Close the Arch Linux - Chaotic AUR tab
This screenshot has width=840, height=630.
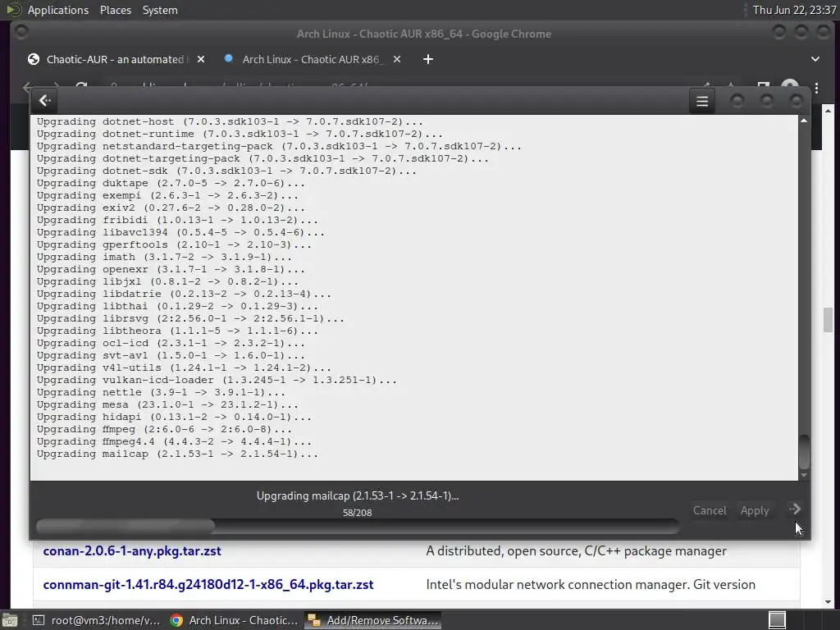(x=397, y=59)
